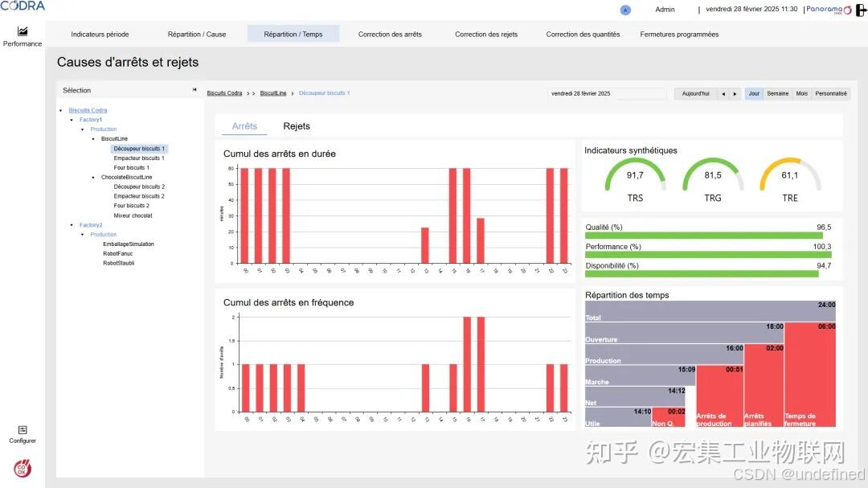Select the Semaine period toggle
Screen dimensions: 868x488
(777, 93)
